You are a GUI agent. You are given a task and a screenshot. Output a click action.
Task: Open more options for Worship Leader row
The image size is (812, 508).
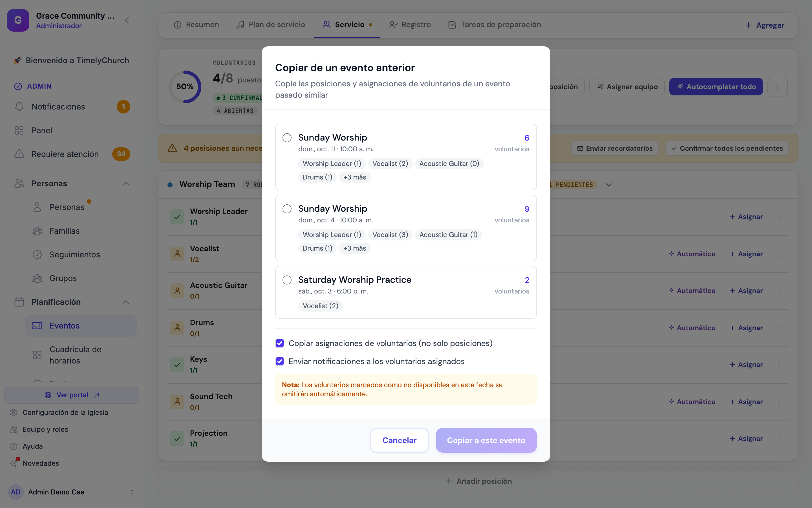tap(779, 217)
